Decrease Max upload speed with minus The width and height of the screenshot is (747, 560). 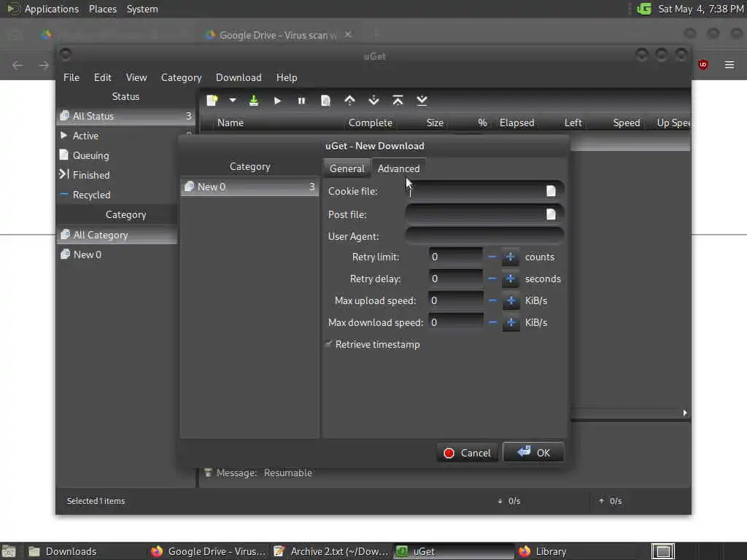(x=492, y=300)
